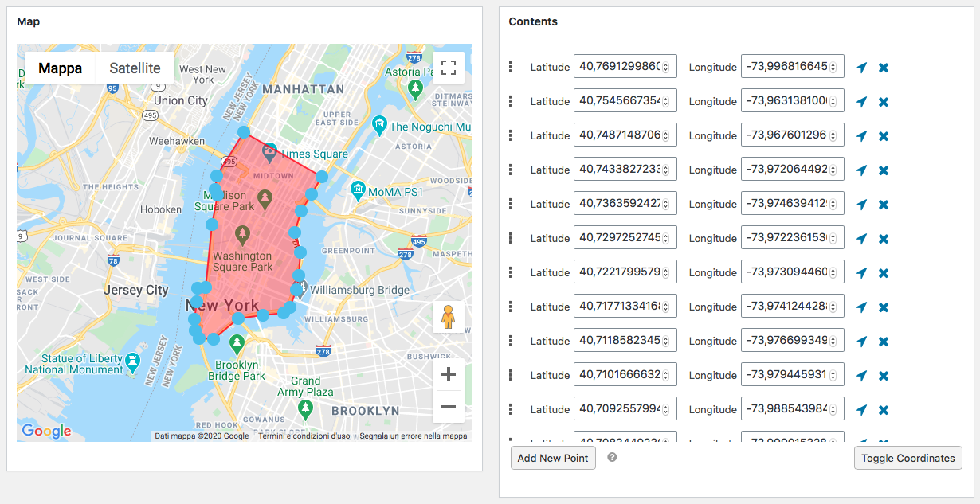Click the Williamsburg Bridge map marker
This screenshot has height=504, width=980.
[x=302, y=291]
